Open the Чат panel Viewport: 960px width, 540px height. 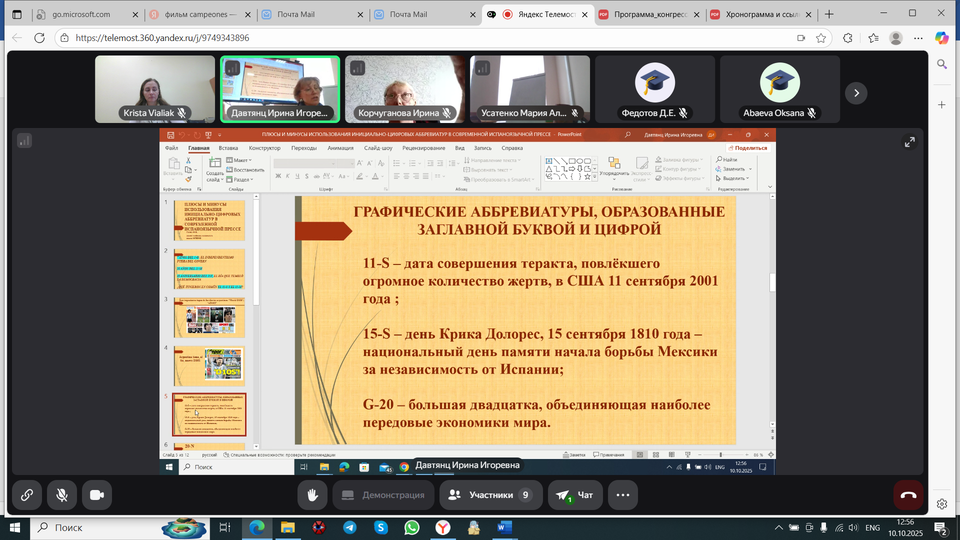(575, 495)
